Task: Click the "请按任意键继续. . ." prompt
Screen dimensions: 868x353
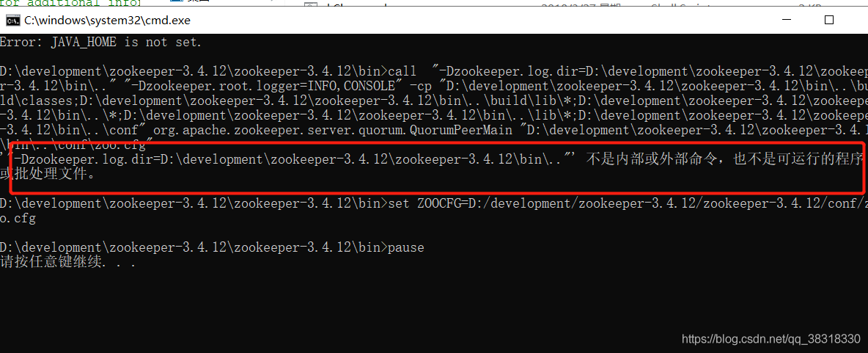Action: [68, 263]
